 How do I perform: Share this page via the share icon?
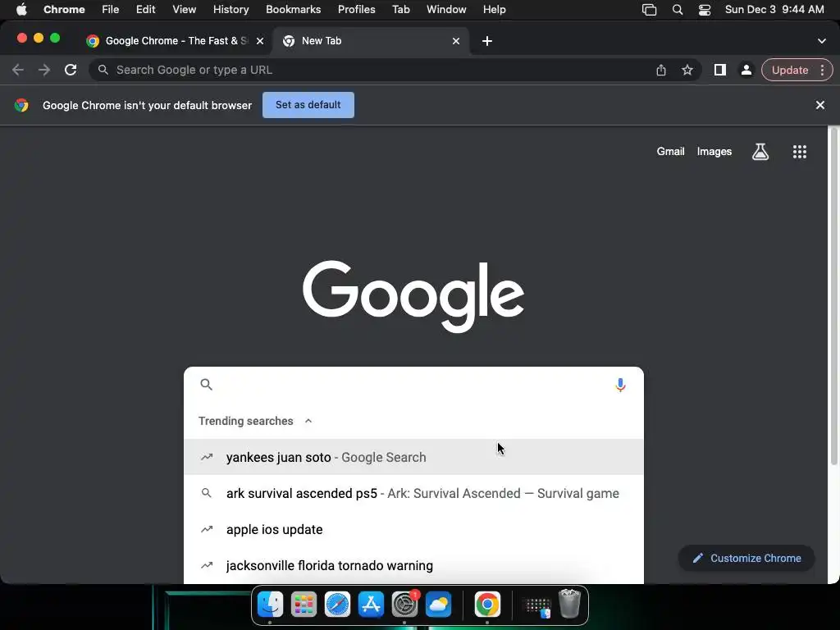pyautogui.click(x=661, y=70)
